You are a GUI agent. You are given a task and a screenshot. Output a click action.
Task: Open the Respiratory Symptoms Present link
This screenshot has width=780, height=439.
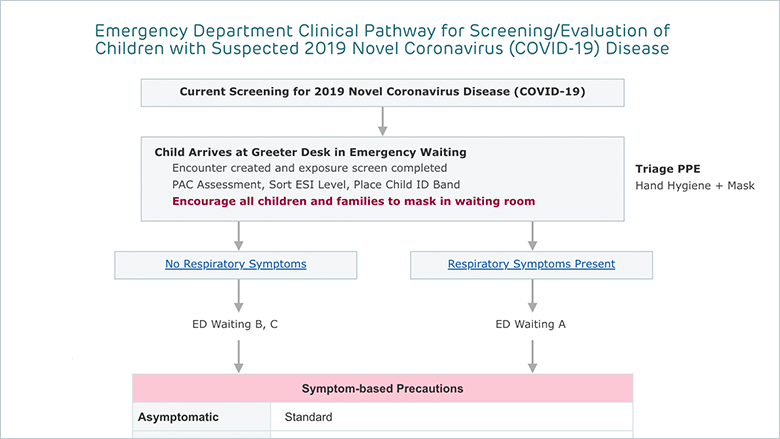[531, 264]
